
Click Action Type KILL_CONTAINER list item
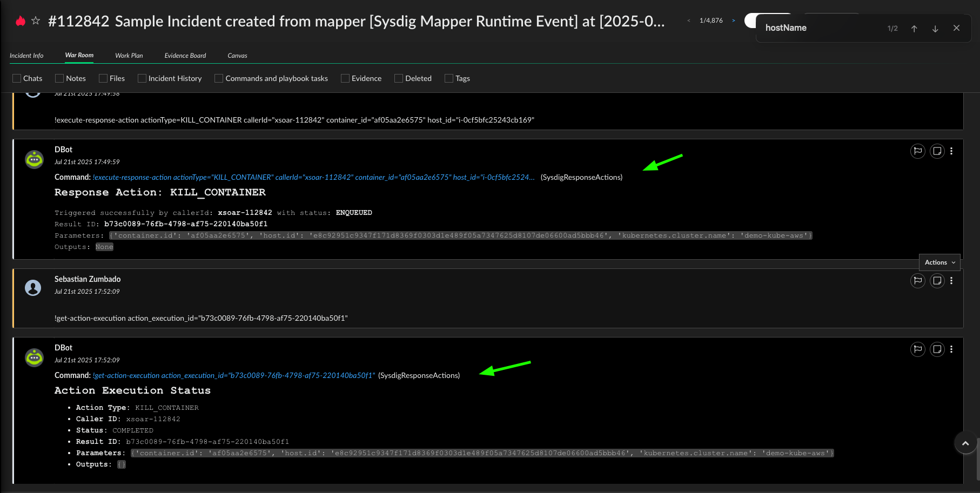point(137,408)
